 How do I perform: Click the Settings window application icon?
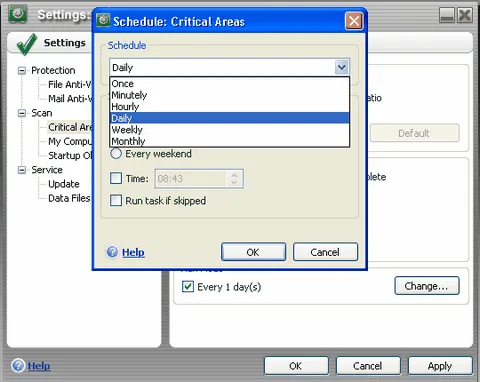(x=18, y=14)
